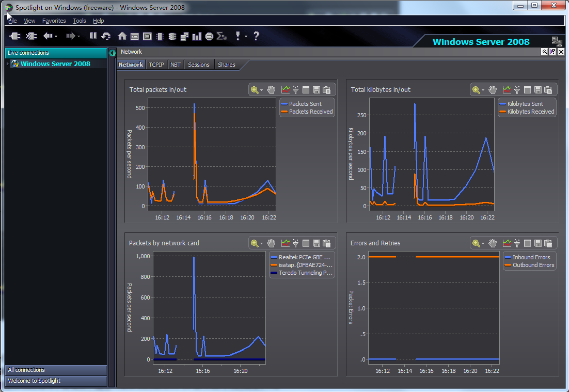The height and width of the screenshot is (392, 569).
Task: Click the chip-shaped toolbar icon after Home
Action: (160, 36)
